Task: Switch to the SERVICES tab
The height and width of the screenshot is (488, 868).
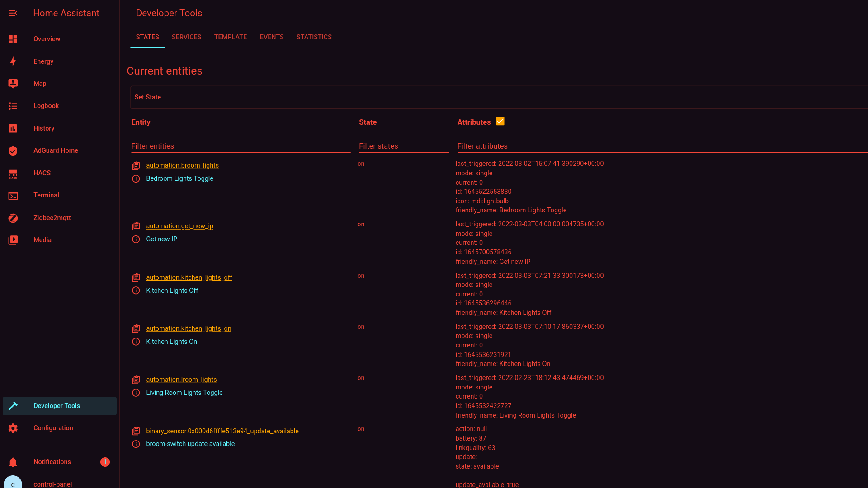Action: [186, 37]
